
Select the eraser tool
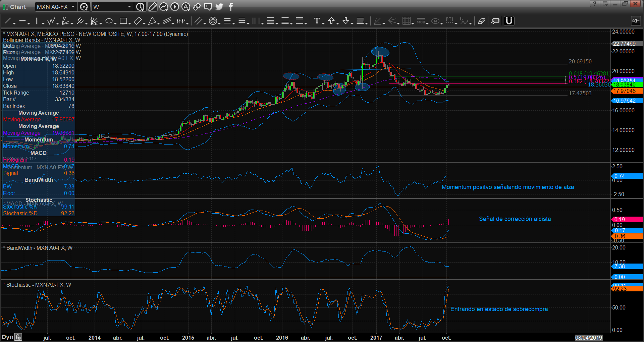coord(482,21)
